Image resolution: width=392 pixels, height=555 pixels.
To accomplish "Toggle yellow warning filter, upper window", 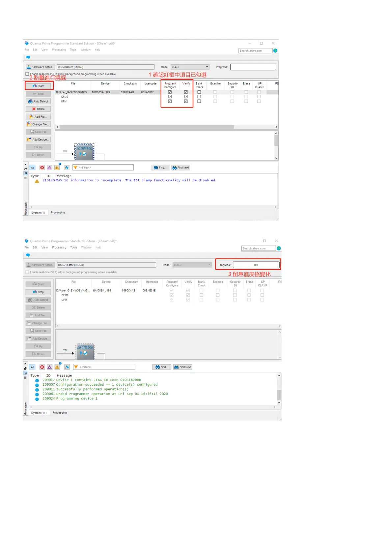I will coord(57,168).
